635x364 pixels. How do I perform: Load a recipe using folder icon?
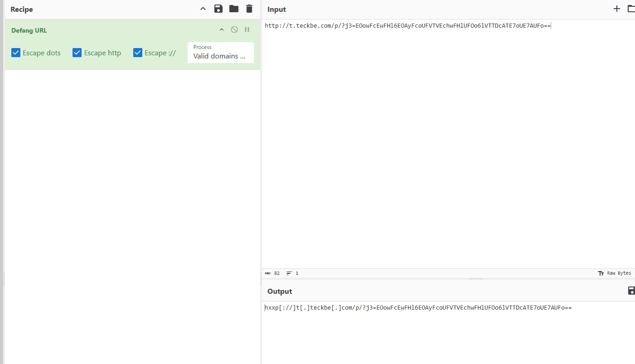click(234, 9)
